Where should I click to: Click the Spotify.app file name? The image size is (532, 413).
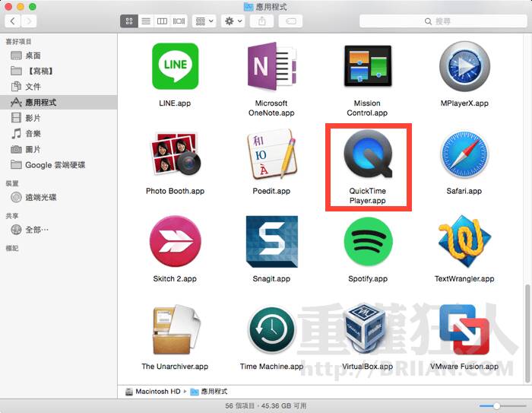click(368, 279)
